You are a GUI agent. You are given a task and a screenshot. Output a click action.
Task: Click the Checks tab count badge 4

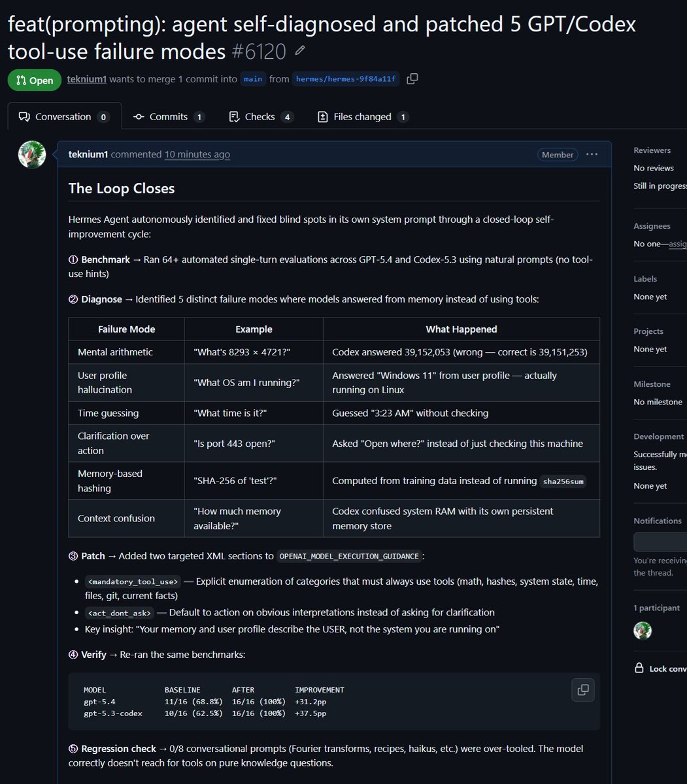(287, 117)
